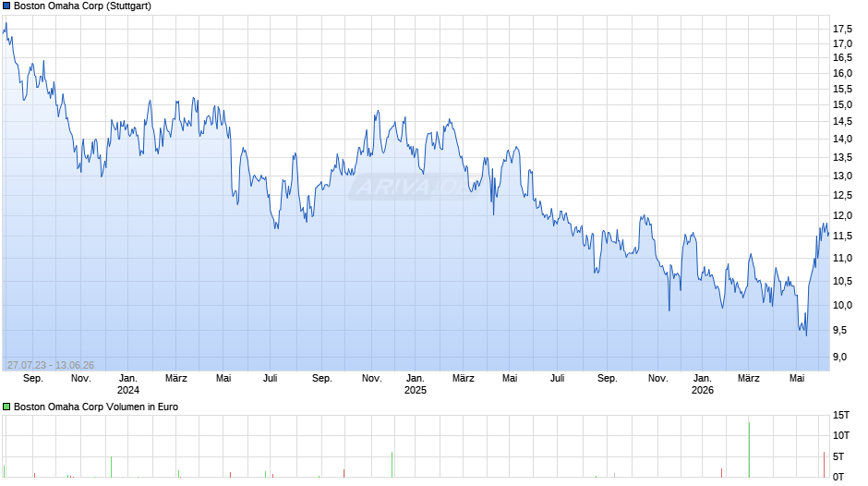
Task: Click the 13,0 price axis label
Action: point(842,176)
